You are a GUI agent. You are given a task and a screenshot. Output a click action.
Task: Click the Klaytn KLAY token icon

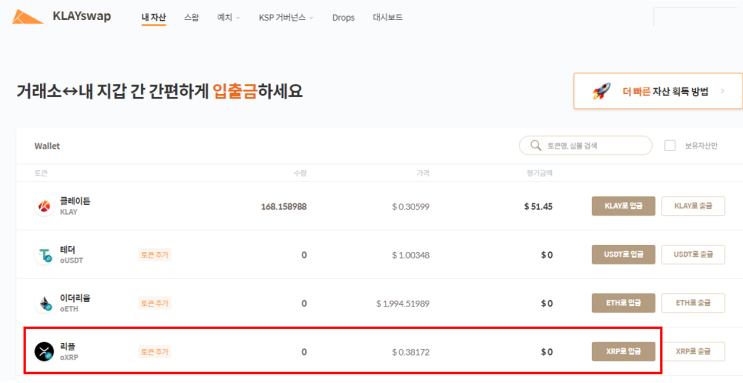click(x=44, y=206)
